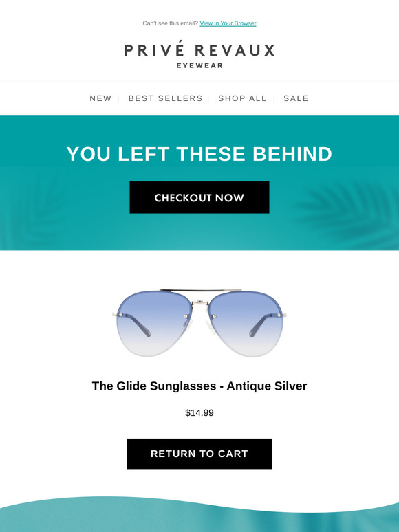Screen dimensions: 399x532
Task: Click the right blue lens of the sunglasses
Action: [x=245, y=324]
